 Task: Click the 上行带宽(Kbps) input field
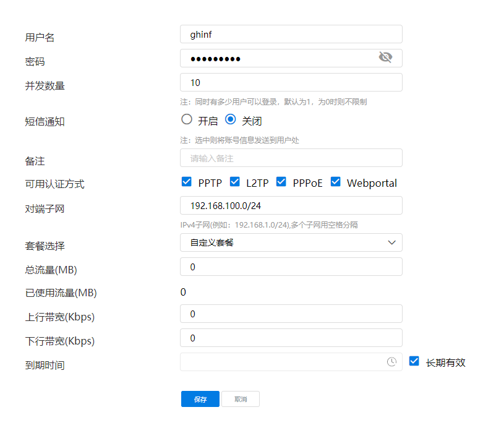coord(291,314)
